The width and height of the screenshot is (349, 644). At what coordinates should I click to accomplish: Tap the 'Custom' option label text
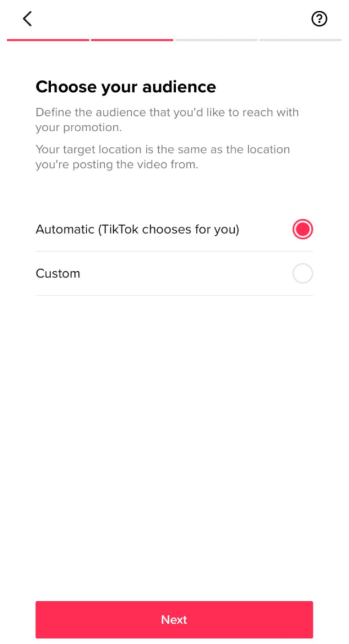pos(58,274)
